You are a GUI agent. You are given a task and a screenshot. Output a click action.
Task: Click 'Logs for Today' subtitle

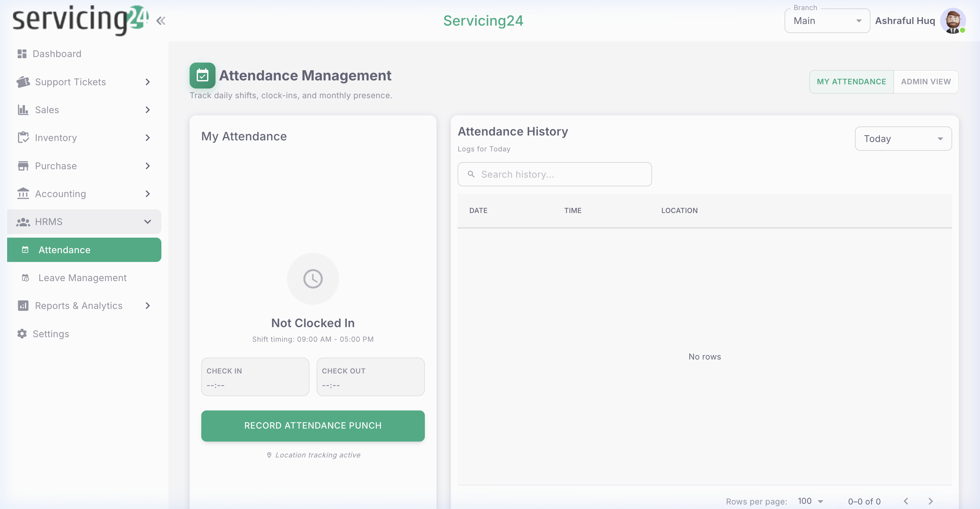coord(484,149)
